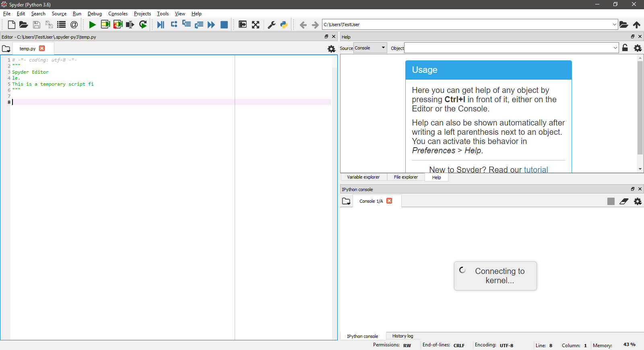Expand the Object combo box arrow
This screenshot has width=644, height=350.
[x=615, y=48]
